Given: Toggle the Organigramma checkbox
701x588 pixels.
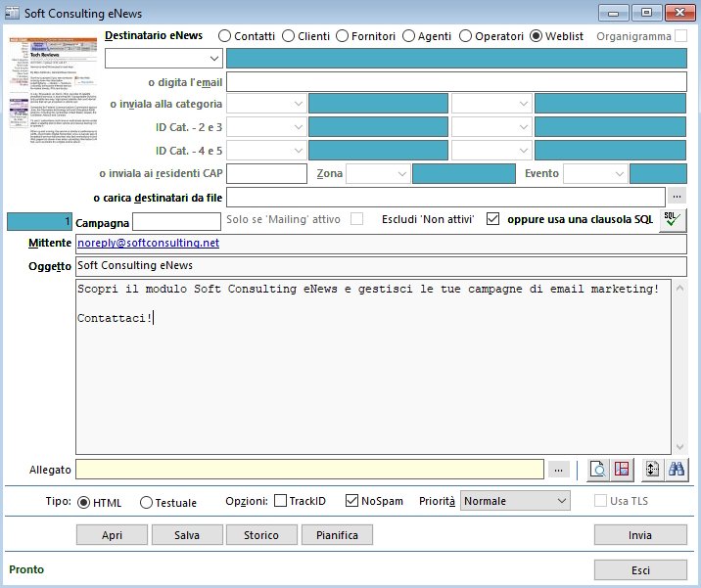Looking at the screenshot, I should tap(680, 36).
